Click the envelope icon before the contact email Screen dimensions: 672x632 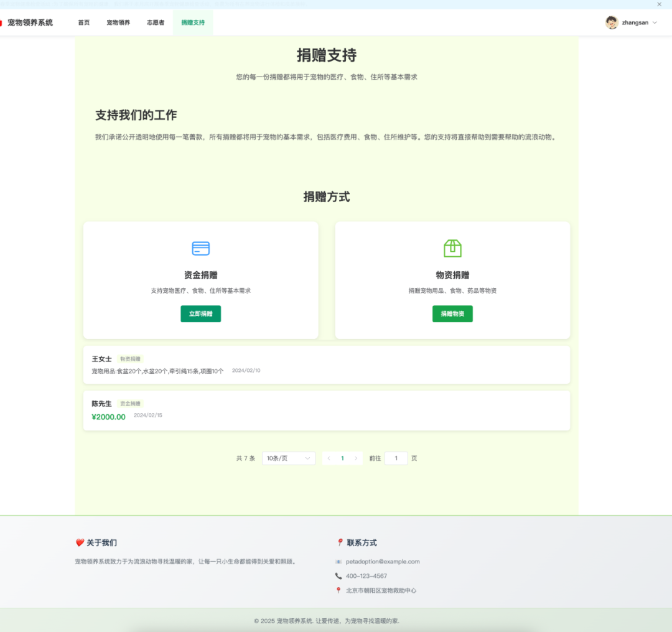pyautogui.click(x=338, y=561)
